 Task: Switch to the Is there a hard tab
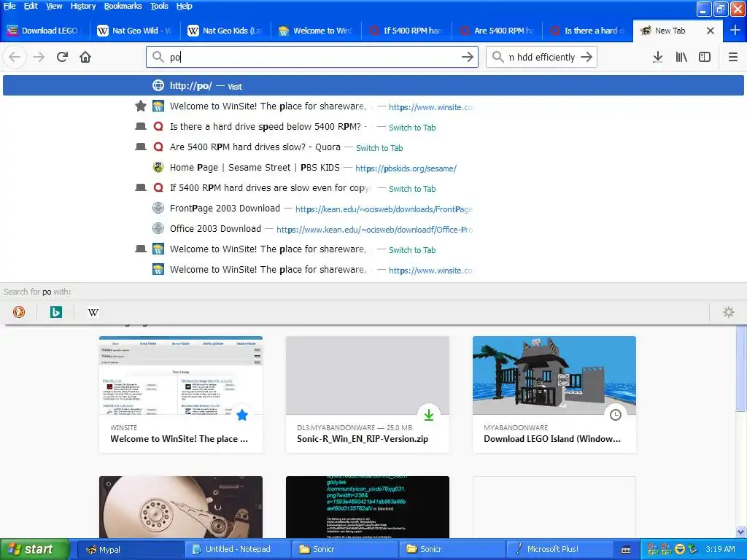tap(588, 31)
